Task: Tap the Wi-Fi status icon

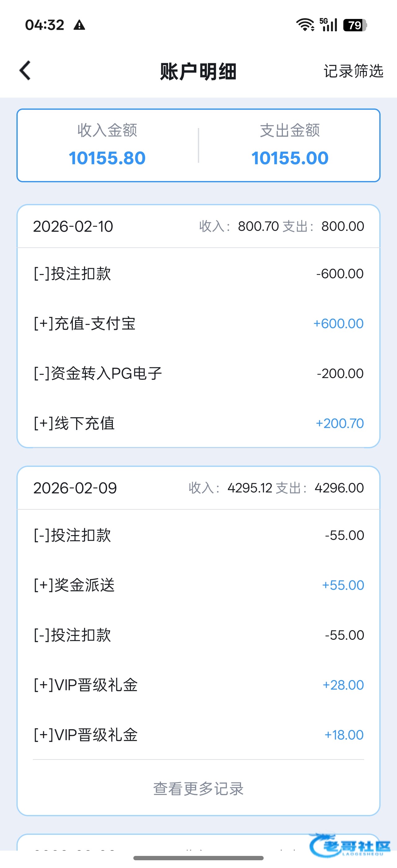Action: coord(305,25)
